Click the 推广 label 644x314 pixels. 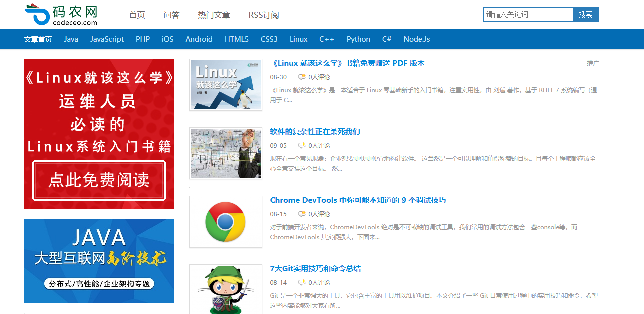593,63
